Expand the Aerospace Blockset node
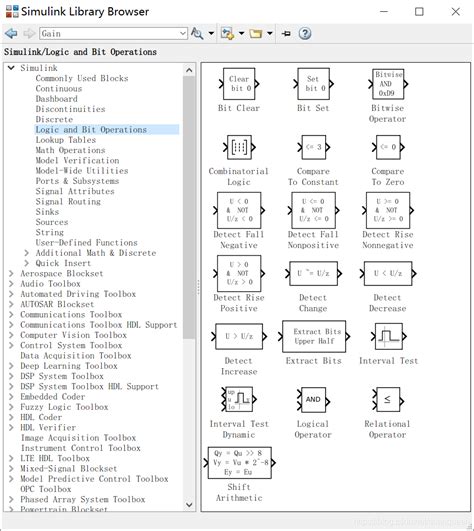Viewport: 474px width, 531px height. coord(11,274)
